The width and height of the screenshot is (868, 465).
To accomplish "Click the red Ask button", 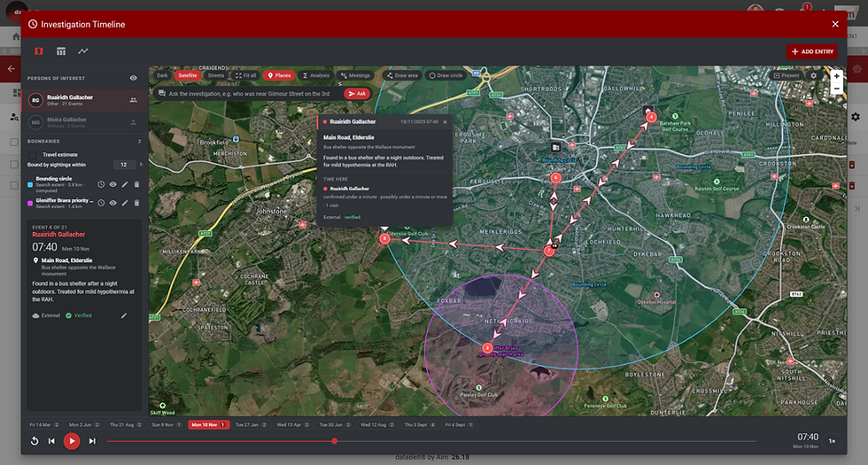I will tap(357, 94).
